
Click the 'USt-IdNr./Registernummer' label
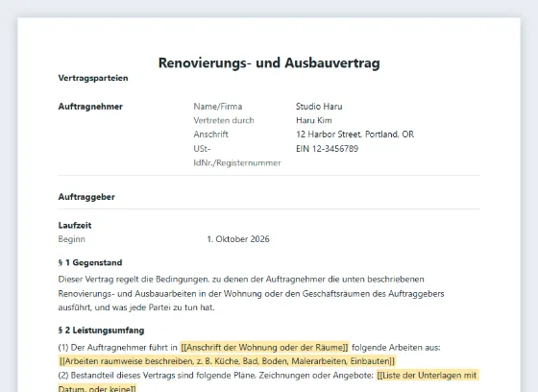click(237, 156)
